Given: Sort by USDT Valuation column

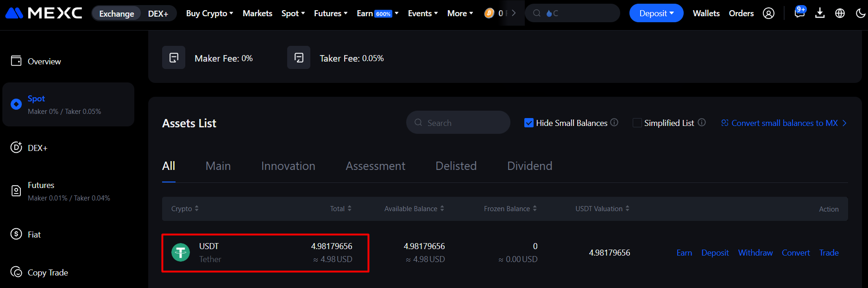Looking at the screenshot, I should (602, 209).
